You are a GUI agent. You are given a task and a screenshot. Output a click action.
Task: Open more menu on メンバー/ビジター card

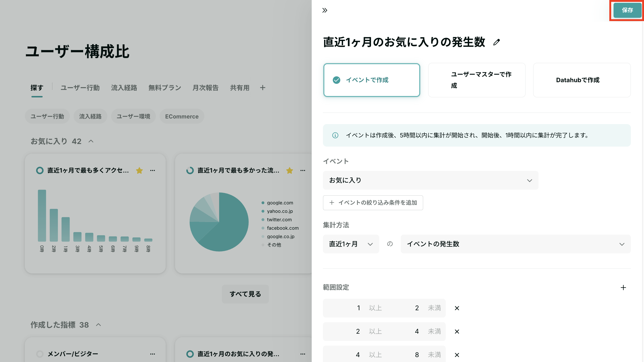[153, 354]
